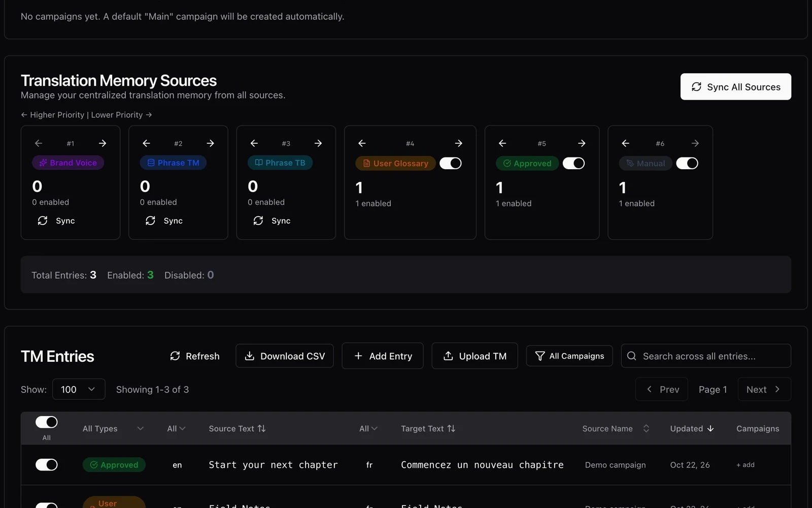Raise priority of User Glossary source
Viewport: 812px width, 508px height.
(362, 143)
